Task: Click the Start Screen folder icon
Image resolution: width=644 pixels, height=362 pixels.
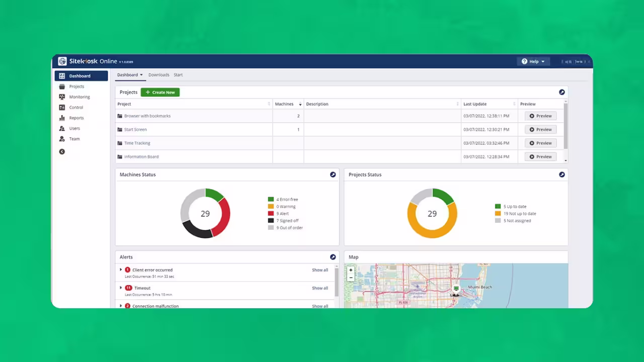Action: [120, 130]
